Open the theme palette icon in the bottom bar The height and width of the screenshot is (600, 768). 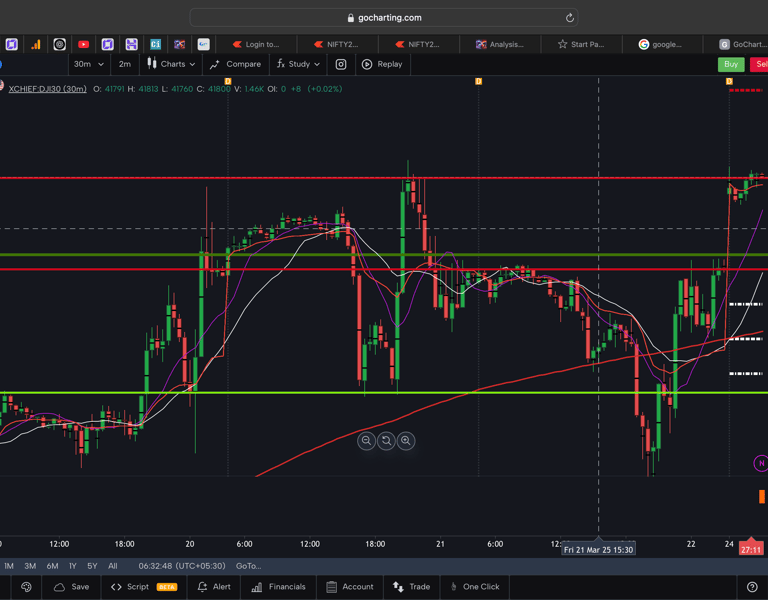tap(26, 587)
